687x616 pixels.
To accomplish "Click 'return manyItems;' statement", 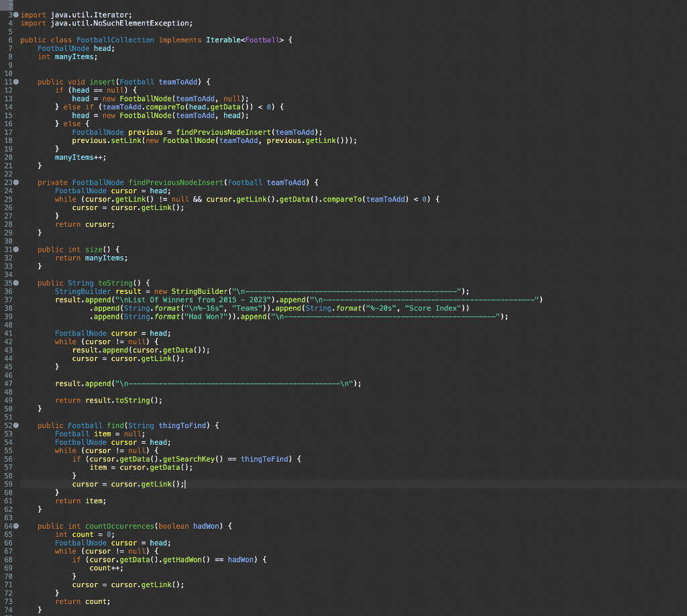I will (x=91, y=258).
